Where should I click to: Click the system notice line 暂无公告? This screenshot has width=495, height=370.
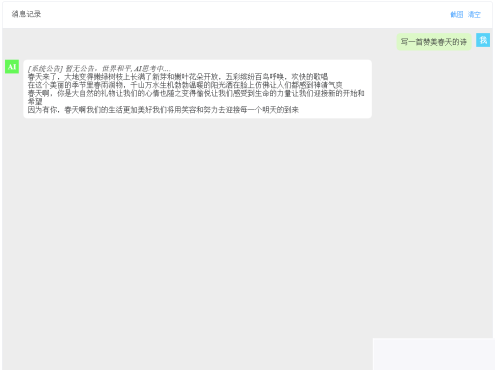click(99, 69)
